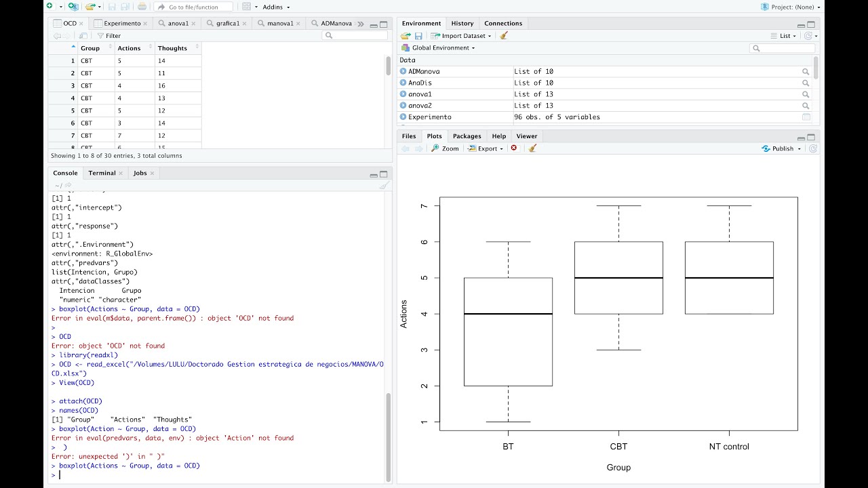Open the Project: (None) menu
868x488 pixels.
[x=791, y=7]
